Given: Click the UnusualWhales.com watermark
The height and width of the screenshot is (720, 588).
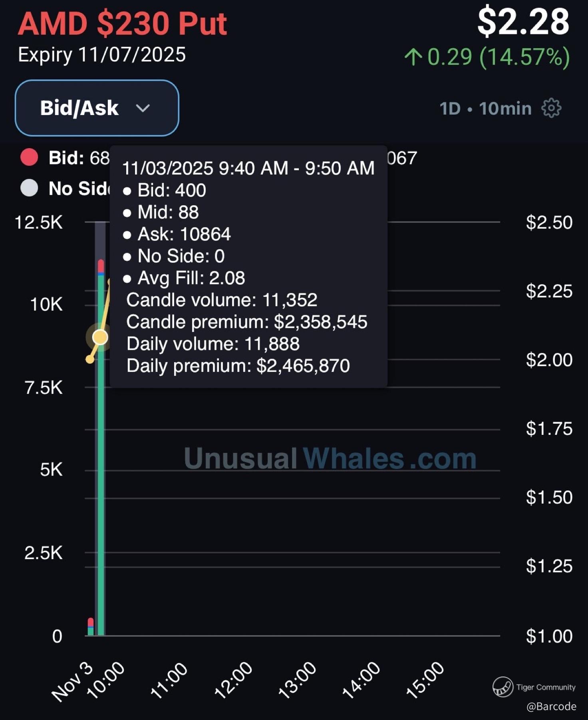Looking at the screenshot, I should (330, 458).
